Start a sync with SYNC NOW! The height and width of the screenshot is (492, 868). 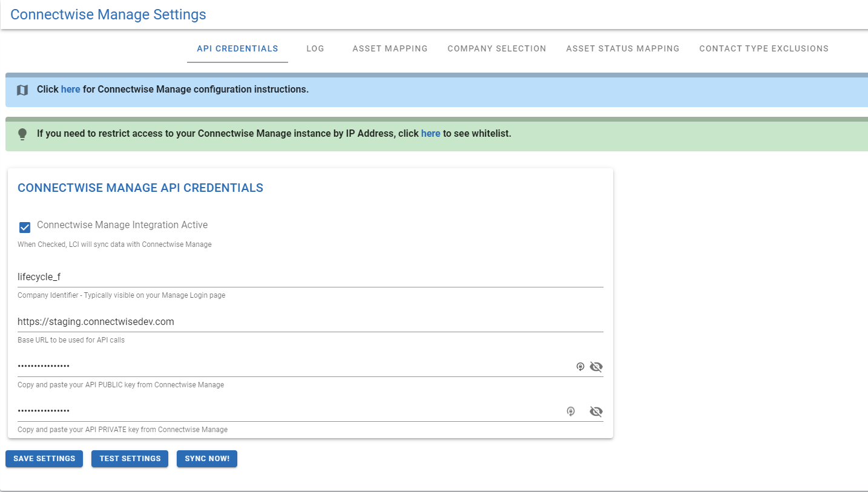coord(207,459)
